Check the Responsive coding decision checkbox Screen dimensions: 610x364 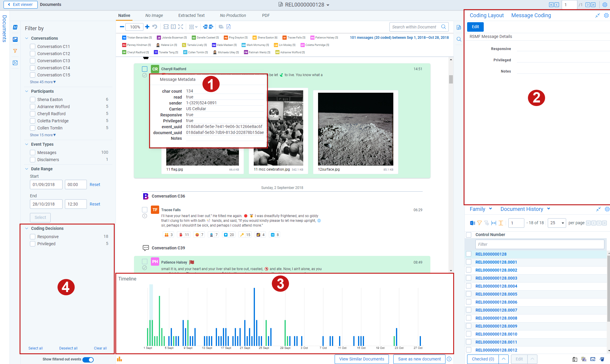33,237
